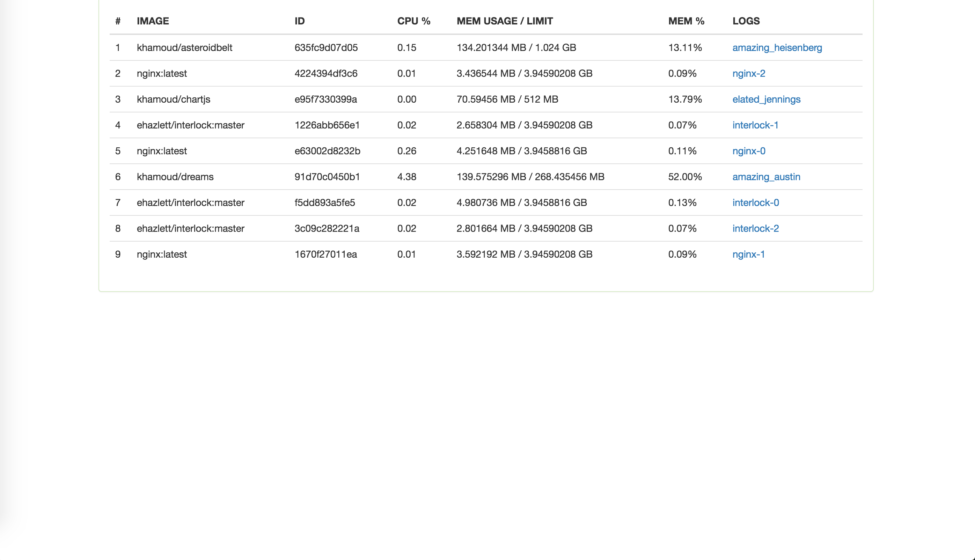Open the nginx-2 logs link
The width and height of the screenshot is (975, 560).
(748, 73)
